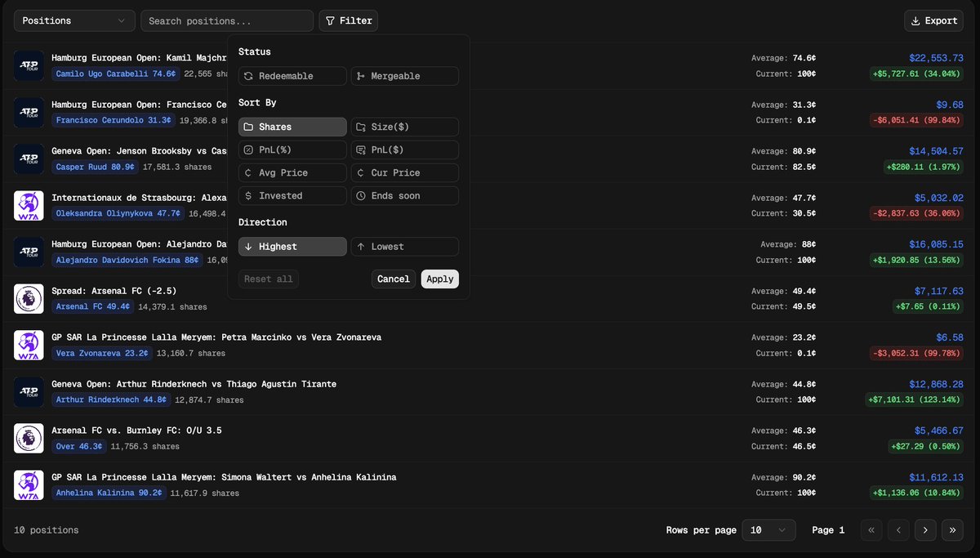The height and width of the screenshot is (558, 980).
Task: Go to the previous page
Action: [898, 530]
